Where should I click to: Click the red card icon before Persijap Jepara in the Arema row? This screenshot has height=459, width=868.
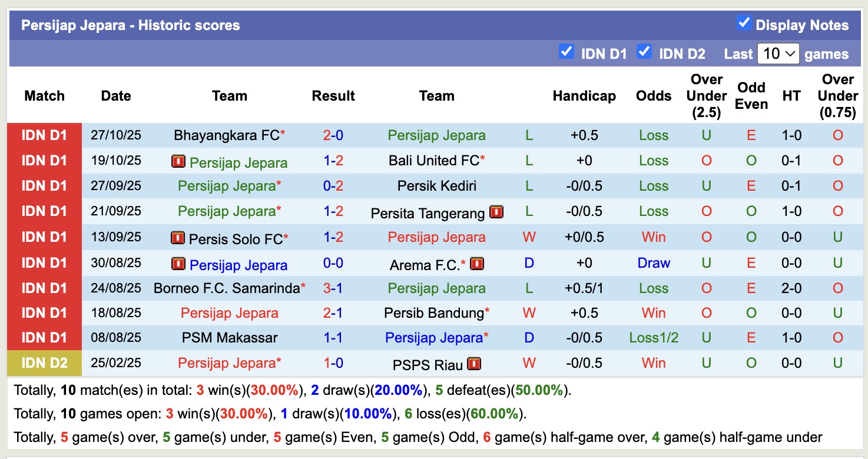pos(178,264)
